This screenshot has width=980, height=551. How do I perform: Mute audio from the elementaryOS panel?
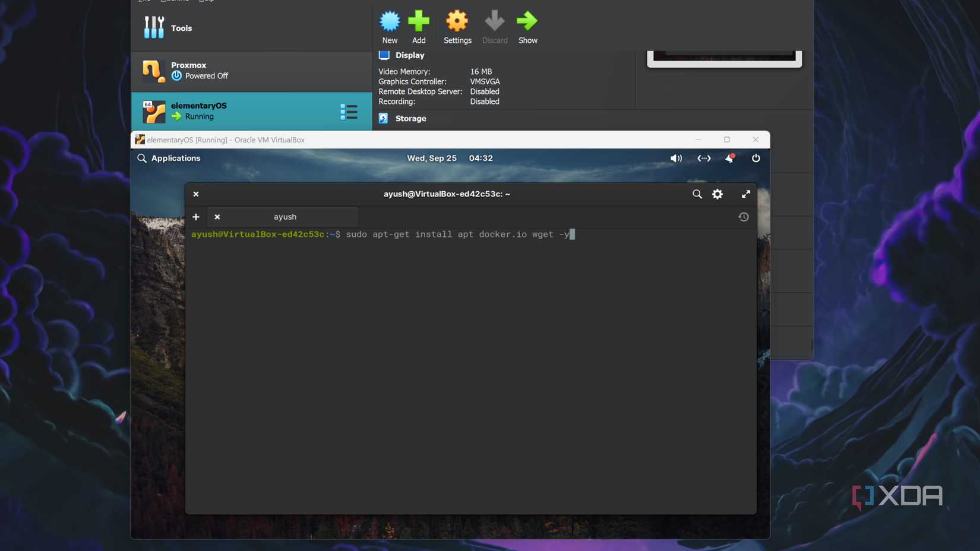pos(676,159)
